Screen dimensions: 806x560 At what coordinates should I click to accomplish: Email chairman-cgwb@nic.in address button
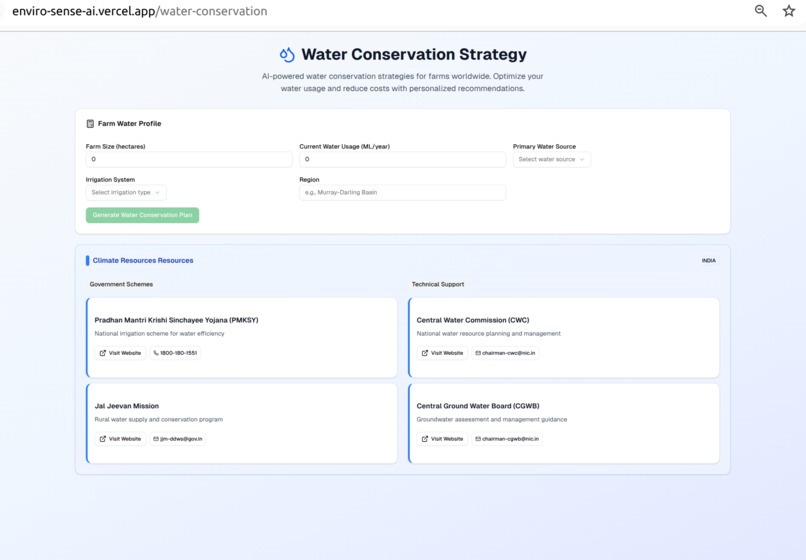(507, 439)
